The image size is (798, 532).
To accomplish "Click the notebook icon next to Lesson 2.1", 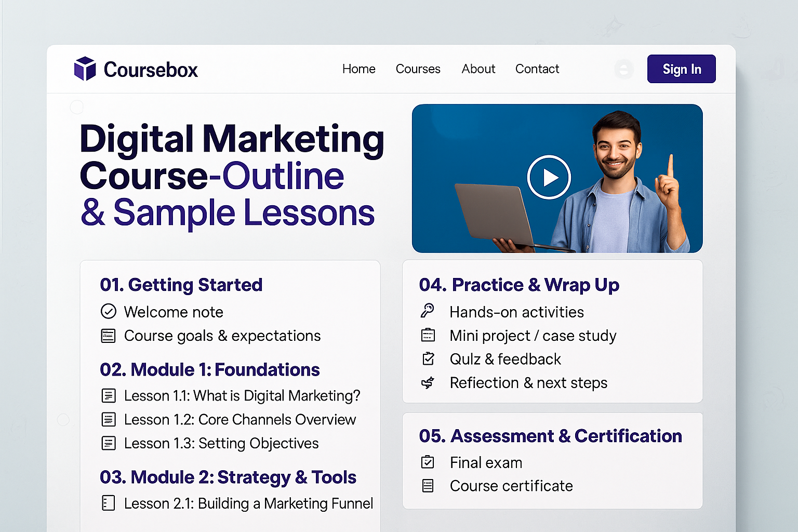I will (108, 502).
